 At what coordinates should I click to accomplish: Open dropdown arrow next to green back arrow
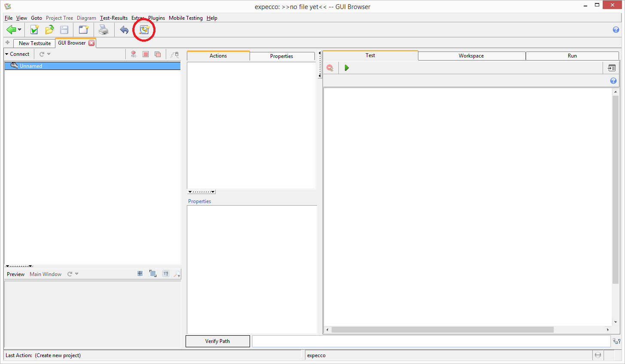click(20, 30)
